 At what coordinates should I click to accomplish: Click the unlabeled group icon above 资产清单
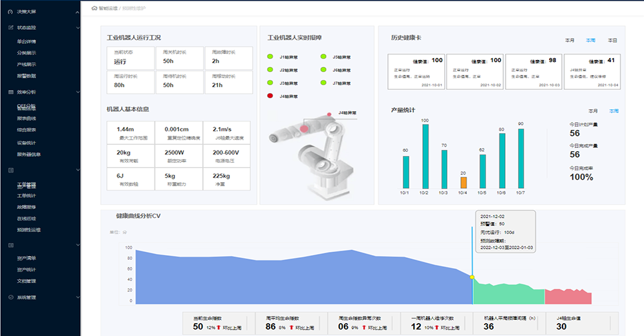pyautogui.click(x=11, y=245)
